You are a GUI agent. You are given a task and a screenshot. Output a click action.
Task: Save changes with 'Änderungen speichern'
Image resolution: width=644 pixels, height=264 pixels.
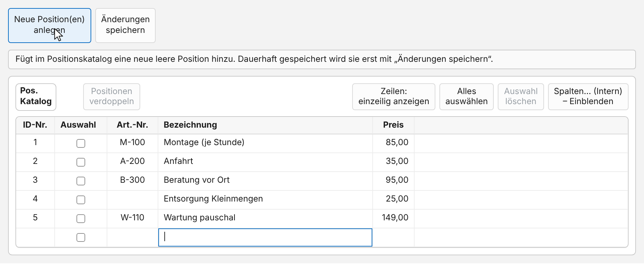pyautogui.click(x=125, y=26)
